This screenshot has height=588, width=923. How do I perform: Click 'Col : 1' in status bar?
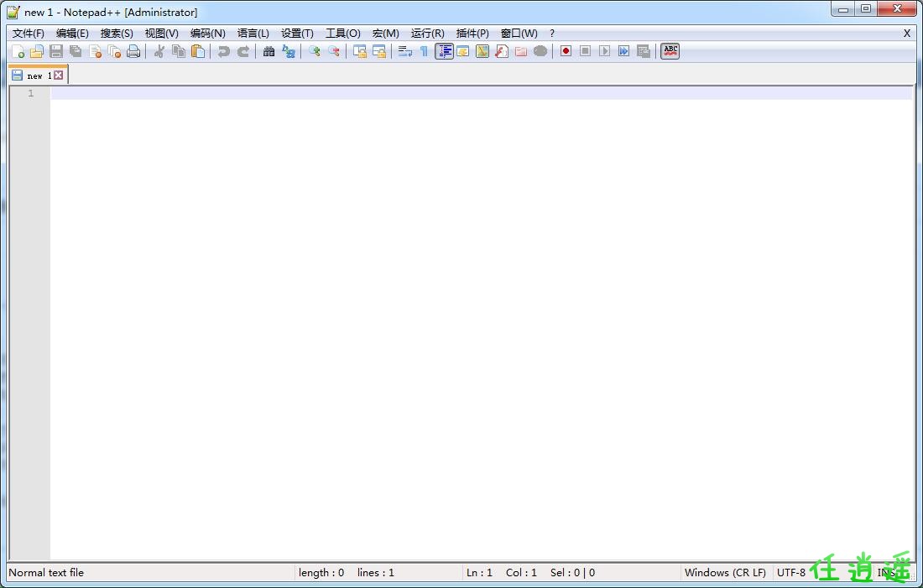pos(521,573)
